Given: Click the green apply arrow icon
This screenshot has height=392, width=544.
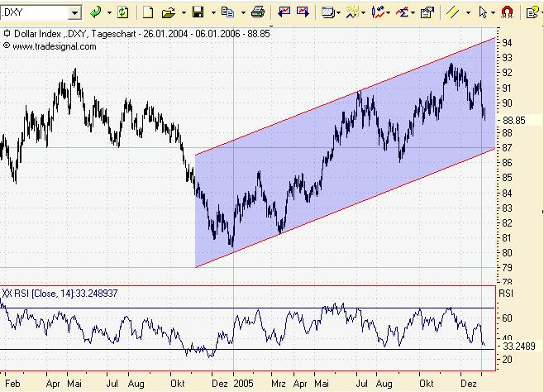Looking at the screenshot, I should (95, 13).
